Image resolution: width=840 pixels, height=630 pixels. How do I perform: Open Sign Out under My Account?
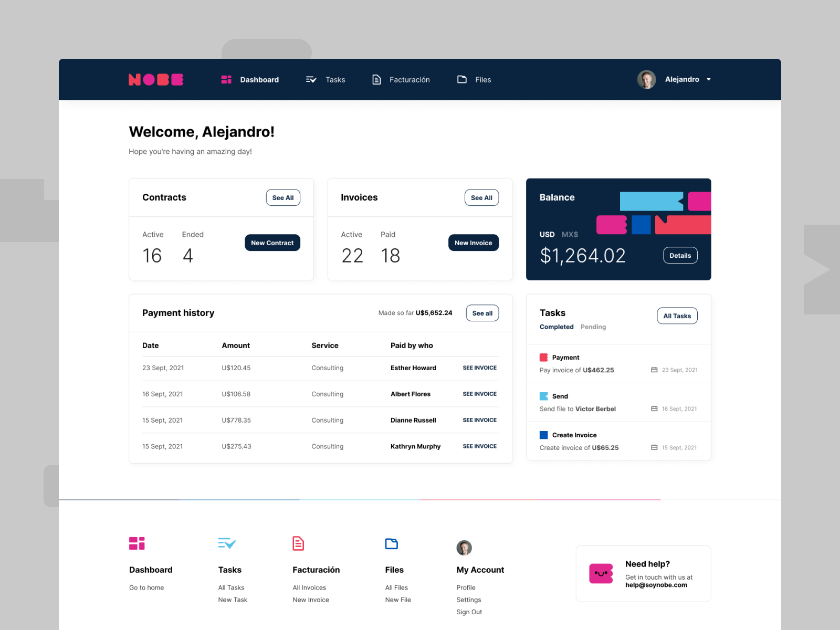click(469, 612)
